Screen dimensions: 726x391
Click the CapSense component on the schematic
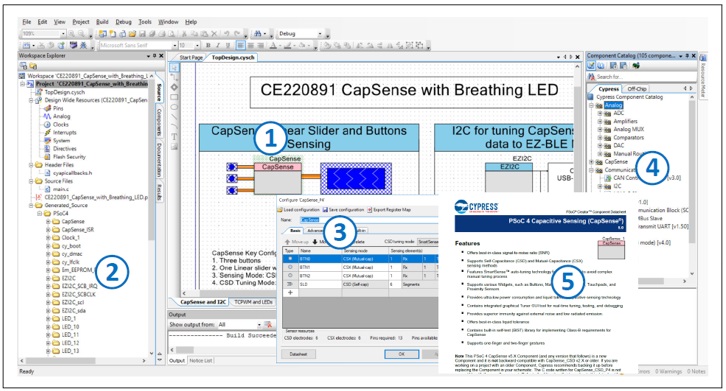click(278, 178)
